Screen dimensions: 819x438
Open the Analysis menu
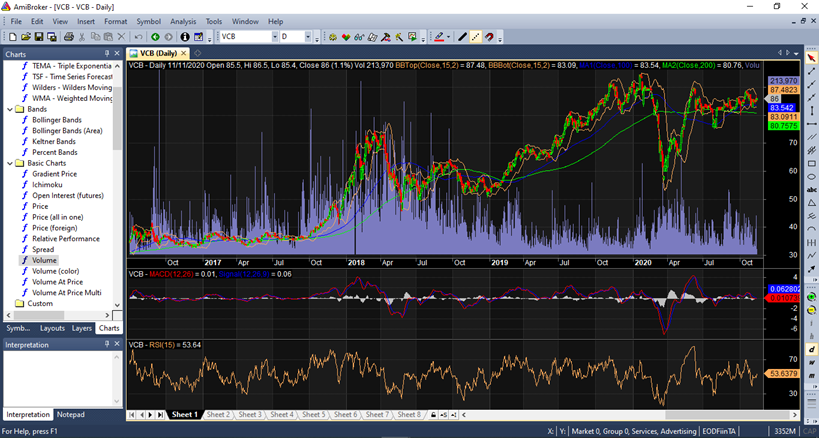coord(183,21)
